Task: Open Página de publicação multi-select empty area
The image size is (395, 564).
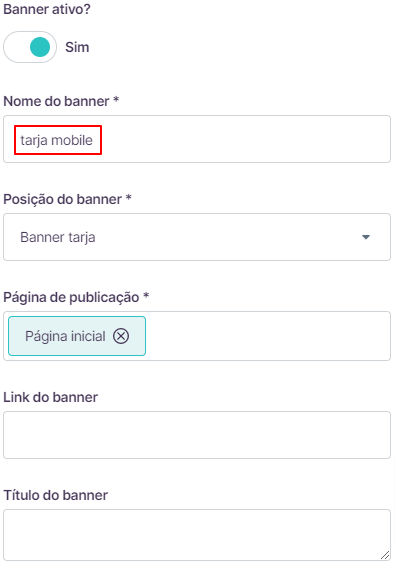Action: coord(268,336)
